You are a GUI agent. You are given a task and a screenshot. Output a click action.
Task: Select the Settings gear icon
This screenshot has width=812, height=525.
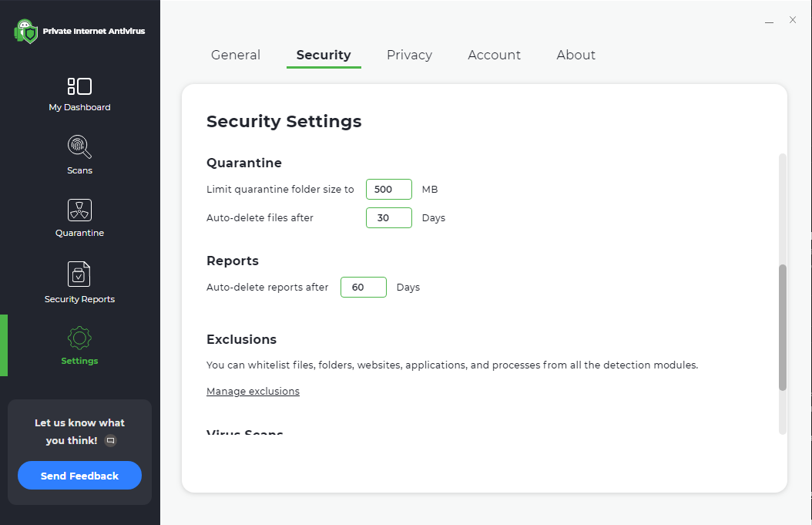(79, 338)
